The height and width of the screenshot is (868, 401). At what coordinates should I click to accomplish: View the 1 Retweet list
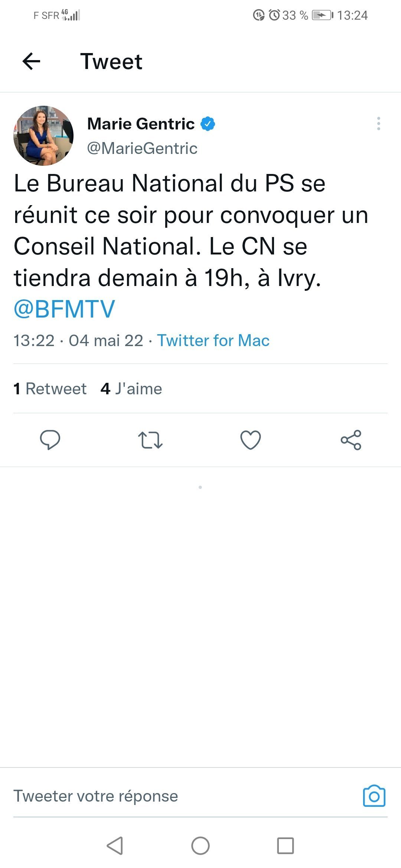(50, 389)
